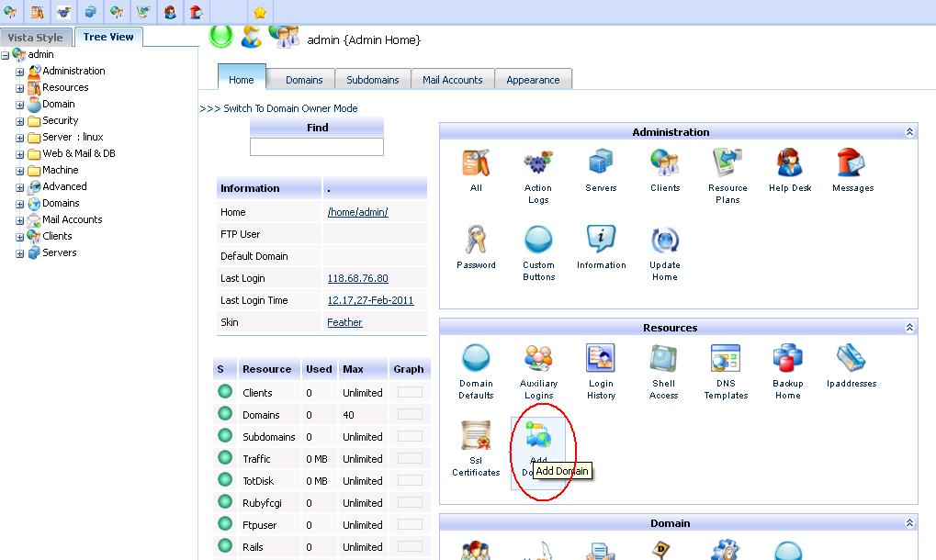Open Shell Access in Resources
936x560 pixels.
click(x=663, y=358)
